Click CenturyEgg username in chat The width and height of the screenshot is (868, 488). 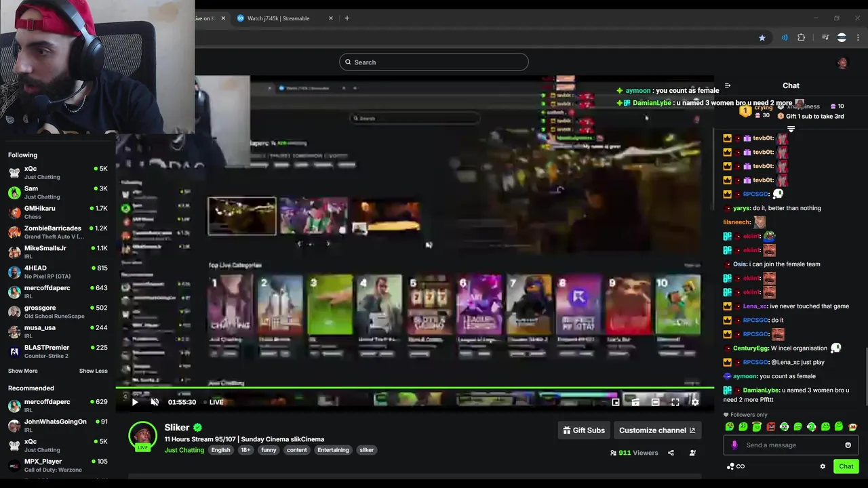click(751, 348)
